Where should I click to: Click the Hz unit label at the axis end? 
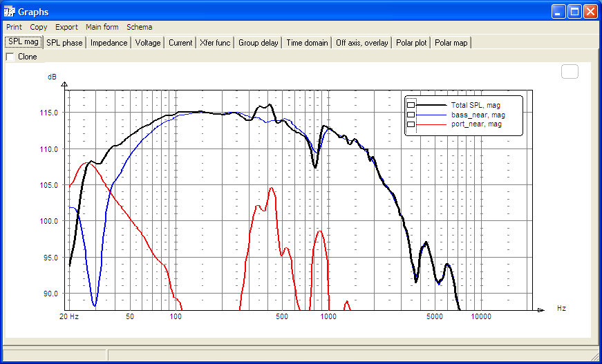pyautogui.click(x=561, y=308)
